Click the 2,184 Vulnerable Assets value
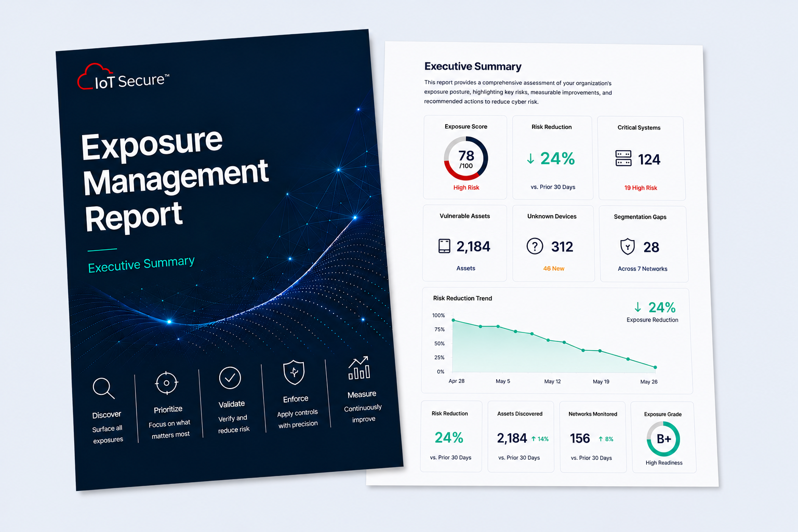 point(473,246)
